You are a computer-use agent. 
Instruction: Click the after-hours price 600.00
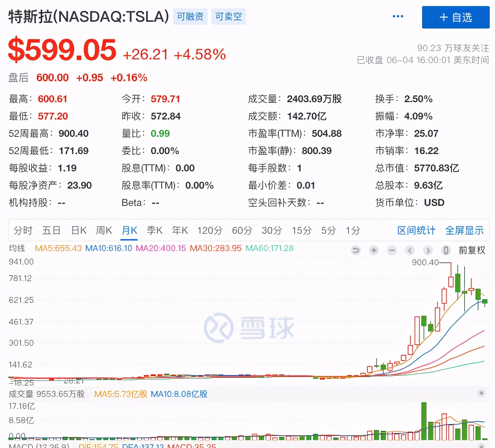point(52,78)
